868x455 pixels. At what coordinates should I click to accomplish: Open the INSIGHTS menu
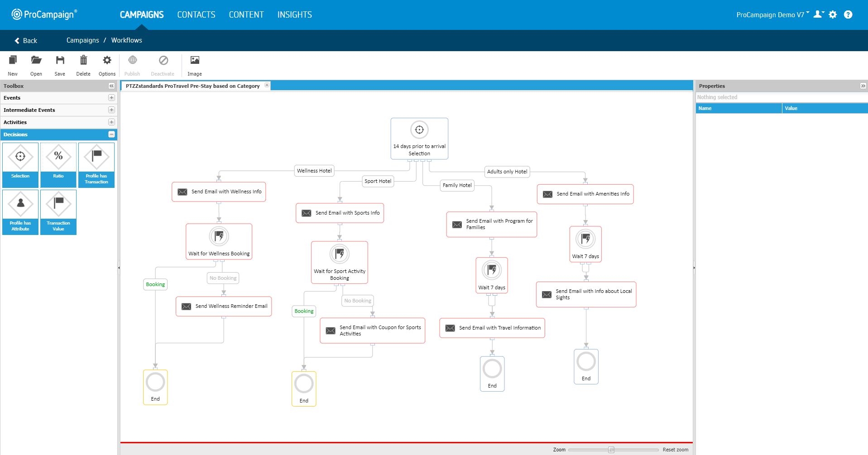(294, 15)
